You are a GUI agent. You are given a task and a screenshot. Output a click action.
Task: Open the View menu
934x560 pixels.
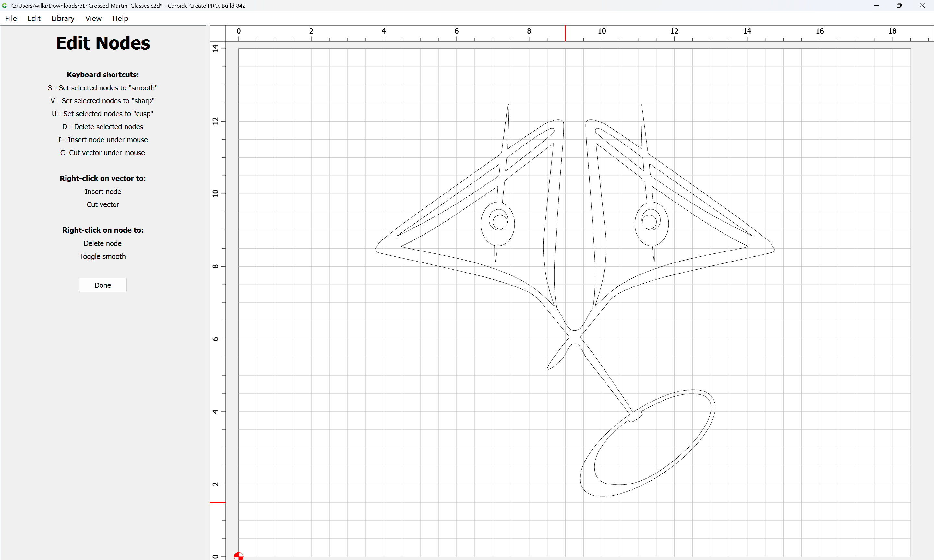pyautogui.click(x=93, y=18)
